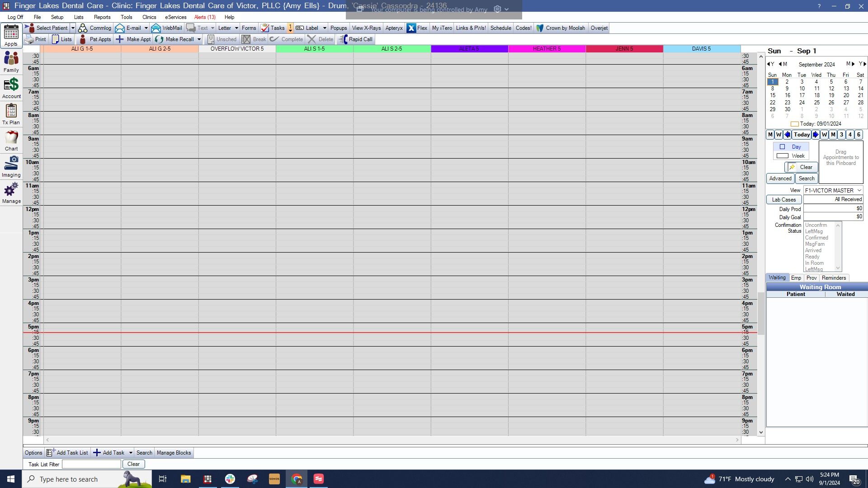Click the Today button
This screenshot has height=488, width=868.
tap(802, 135)
